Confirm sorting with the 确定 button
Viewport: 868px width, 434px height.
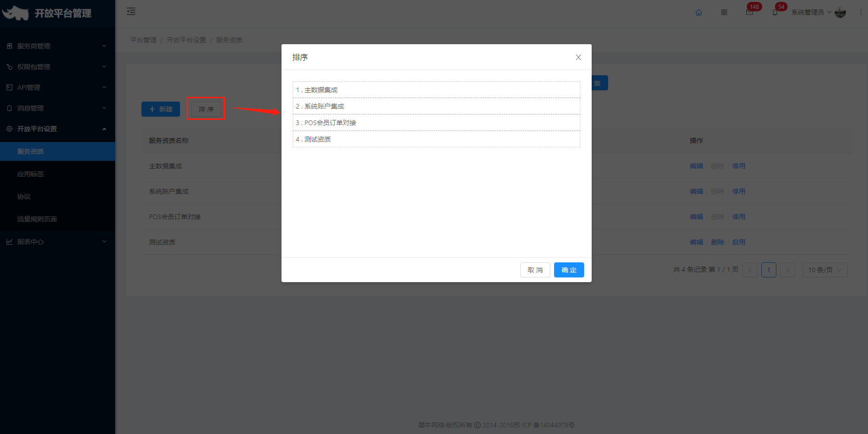pyautogui.click(x=569, y=270)
